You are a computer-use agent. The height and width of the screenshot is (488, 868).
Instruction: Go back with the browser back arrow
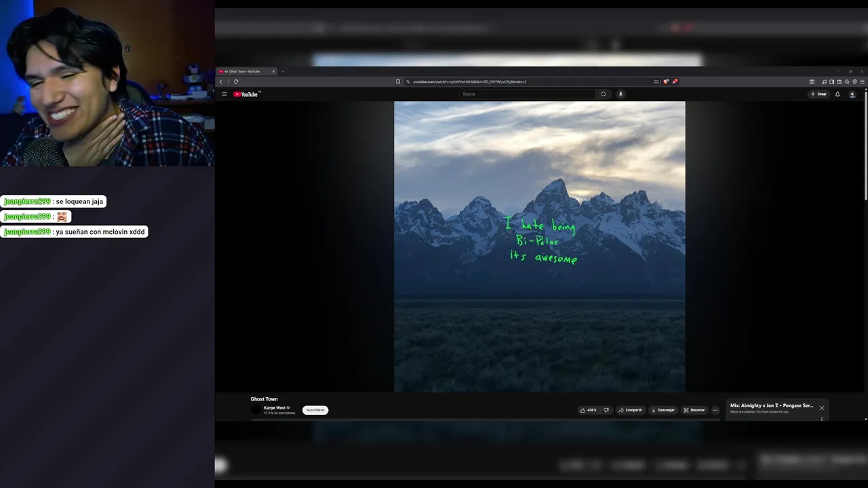pyautogui.click(x=221, y=81)
